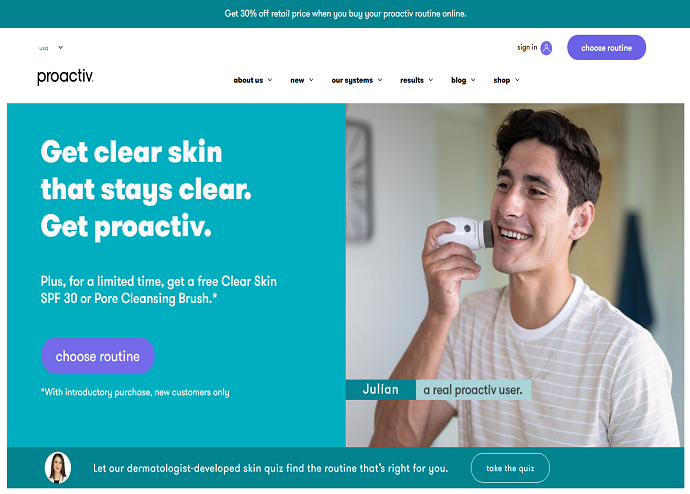Screen dimensions: 690x494
Task: Click the Julian hero photo
Action: tap(515, 275)
